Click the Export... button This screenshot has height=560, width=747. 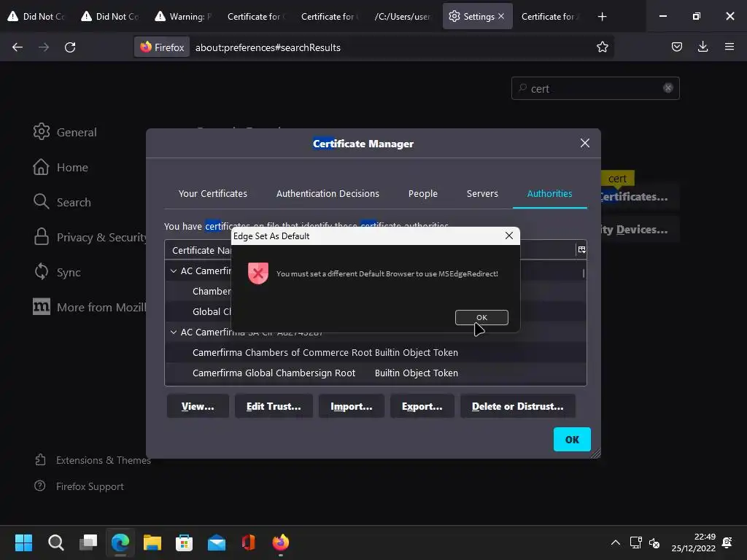422,406
